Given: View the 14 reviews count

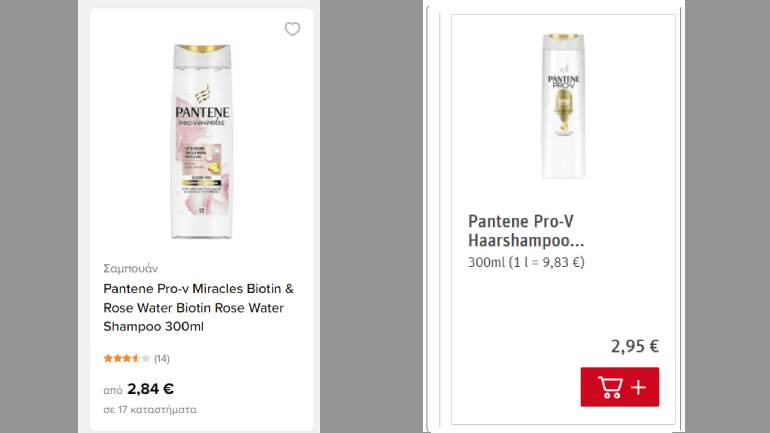Looking at the screenshot, I should point(162,359).
